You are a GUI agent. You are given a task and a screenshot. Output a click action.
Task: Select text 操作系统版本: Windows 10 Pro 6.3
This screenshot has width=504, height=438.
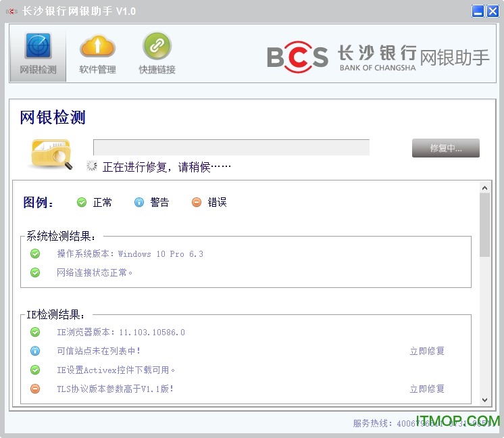tap(130, 253)
